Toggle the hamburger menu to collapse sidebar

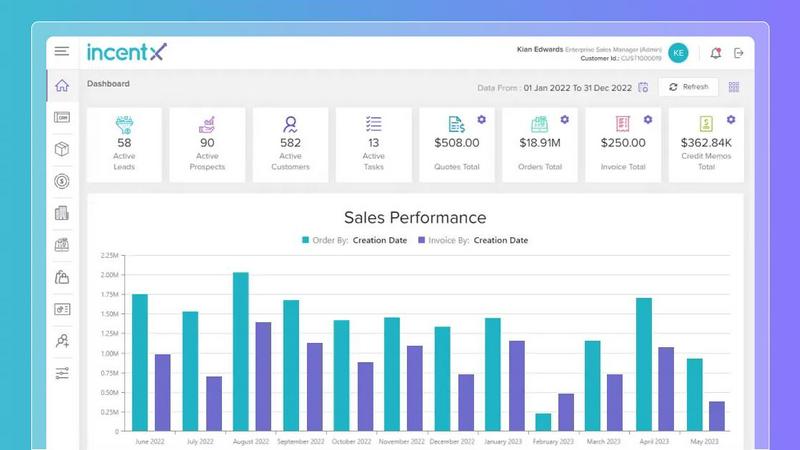tap(62, 51)
